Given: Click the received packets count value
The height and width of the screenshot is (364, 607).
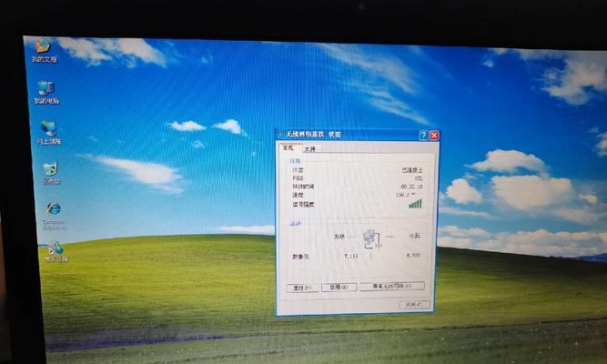Looking at the screenshot, I should click(x=413, y=256).
